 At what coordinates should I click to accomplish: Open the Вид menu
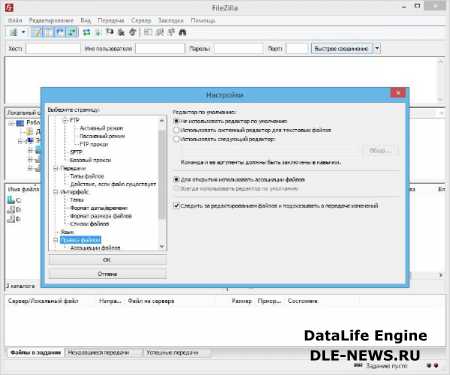[86, 20]
